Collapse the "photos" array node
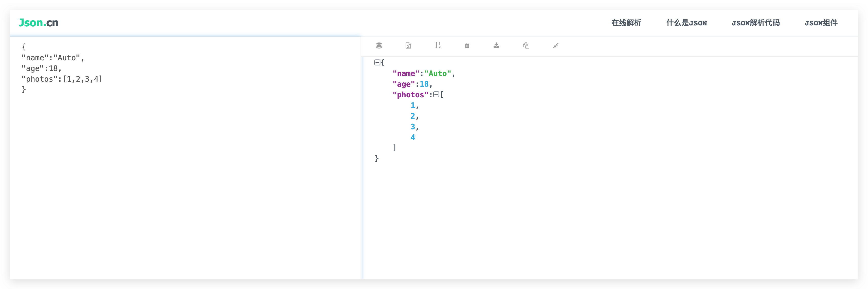 [x=436, y=95]
